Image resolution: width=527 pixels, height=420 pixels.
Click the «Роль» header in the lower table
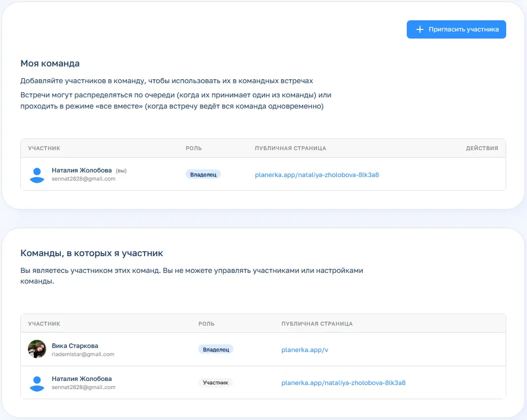click(206, 324)
